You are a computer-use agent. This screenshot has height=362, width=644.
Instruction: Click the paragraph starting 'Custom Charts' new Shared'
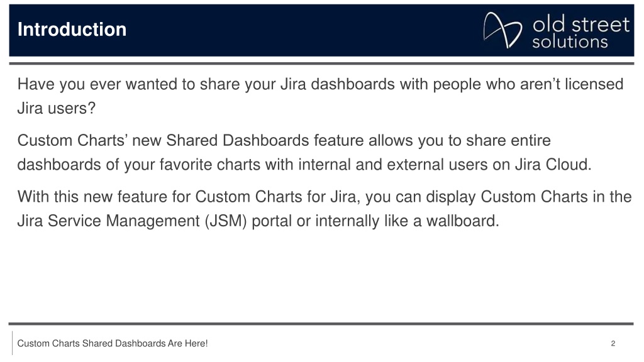[304, 152]
